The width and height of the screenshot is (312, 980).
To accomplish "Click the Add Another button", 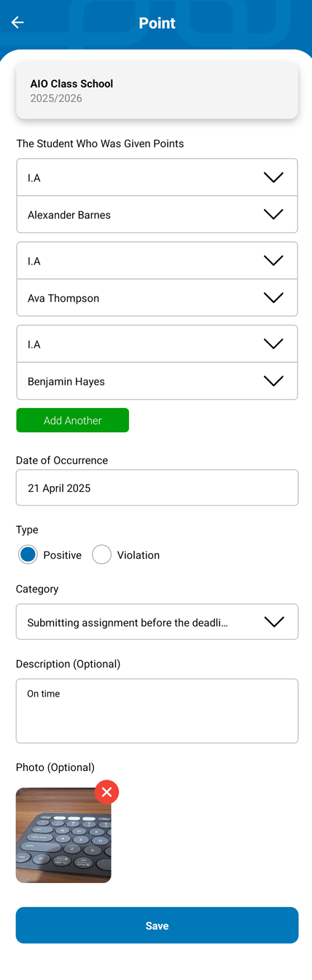I will pos(73,420).
